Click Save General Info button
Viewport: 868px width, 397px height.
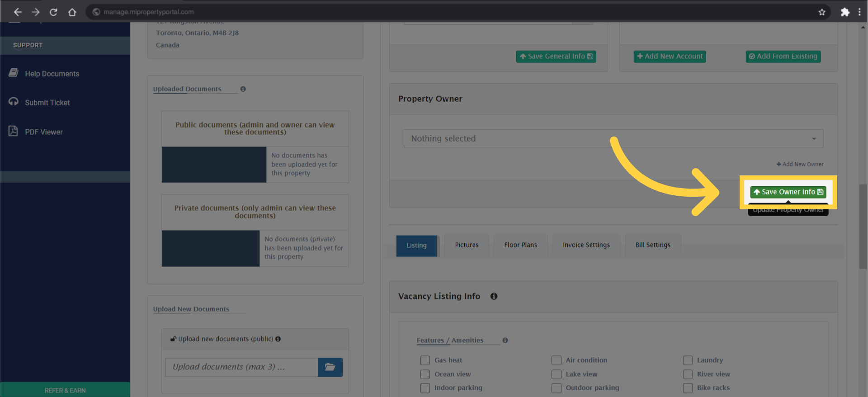(556, 57)
